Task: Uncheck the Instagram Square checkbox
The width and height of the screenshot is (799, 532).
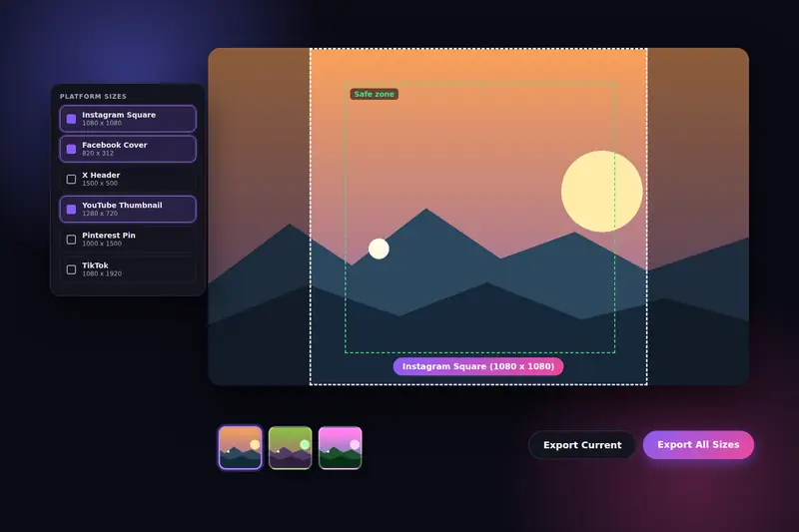Action: click(x=71, y=119)
